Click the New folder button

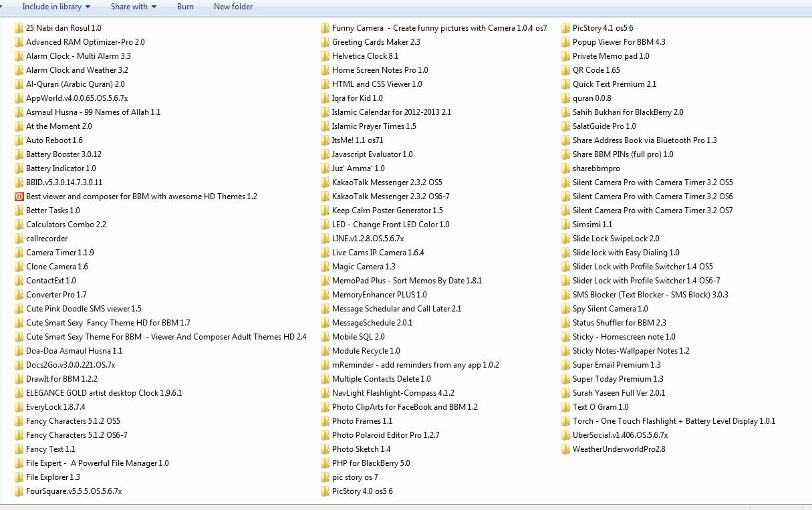point(233,7)
